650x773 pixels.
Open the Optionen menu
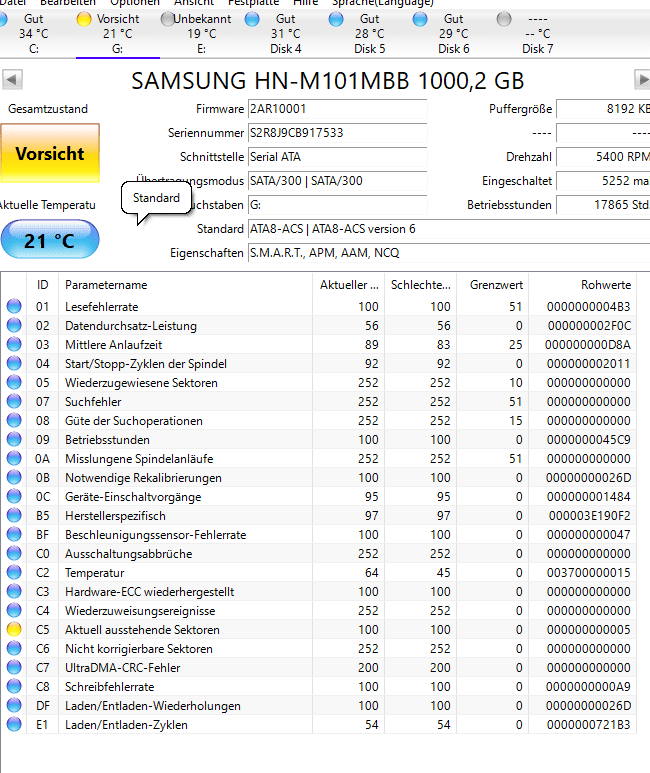135,2
